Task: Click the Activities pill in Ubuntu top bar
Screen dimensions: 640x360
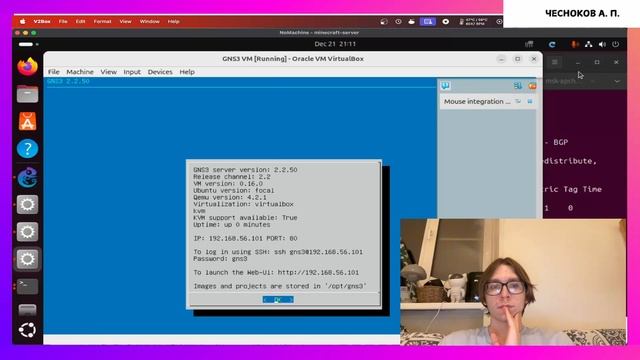Action: 26,44
